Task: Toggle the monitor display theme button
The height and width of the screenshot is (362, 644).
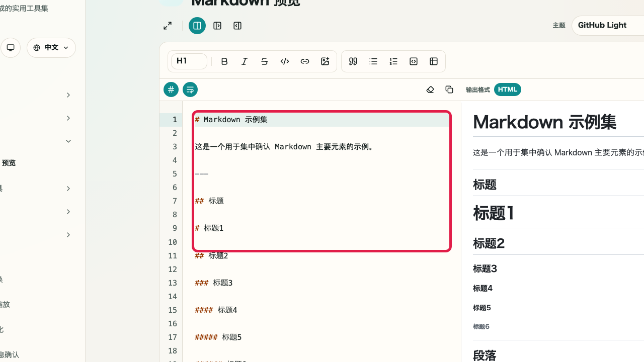Action: [11, 48]
